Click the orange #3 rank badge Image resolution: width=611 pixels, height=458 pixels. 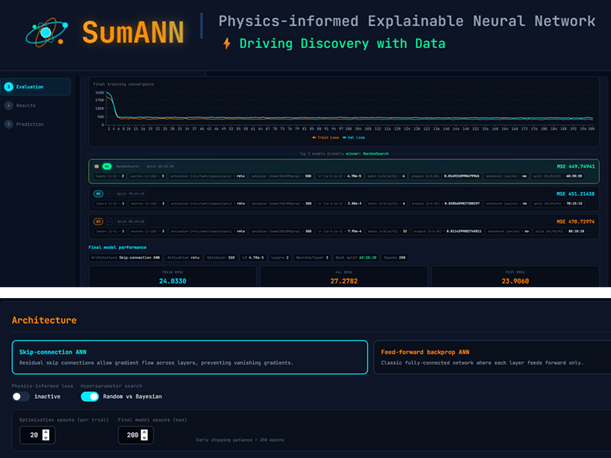pos(98,221)
